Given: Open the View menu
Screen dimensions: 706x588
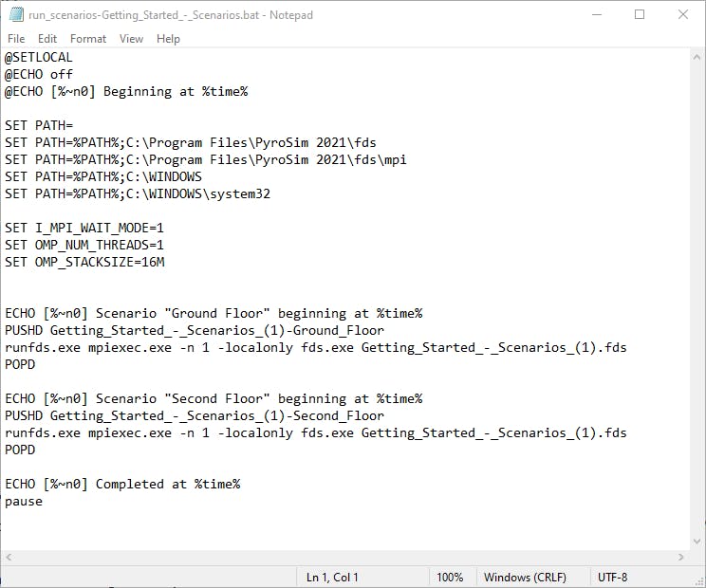Looking at the screenshot, I should [x=131, y=39].
